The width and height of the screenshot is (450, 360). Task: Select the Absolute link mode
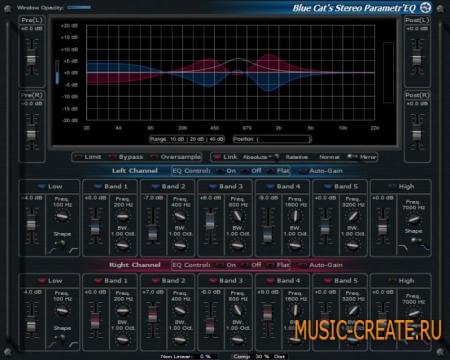click(255, 157)
